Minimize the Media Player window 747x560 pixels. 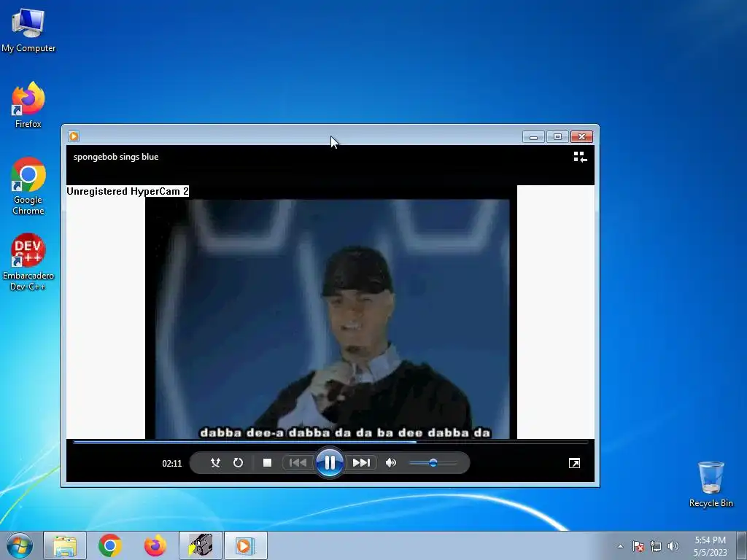pyautogui.click(x=533, y=136)
